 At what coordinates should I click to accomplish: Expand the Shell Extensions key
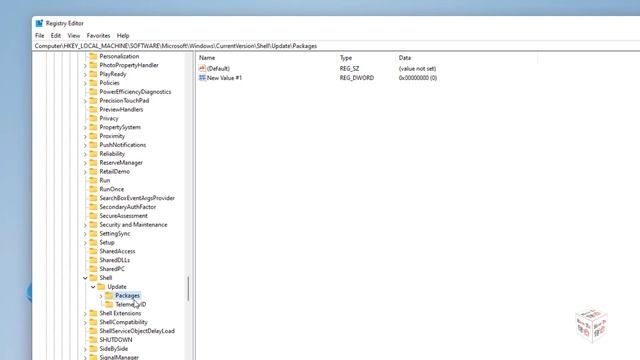(x=85, y=313)
